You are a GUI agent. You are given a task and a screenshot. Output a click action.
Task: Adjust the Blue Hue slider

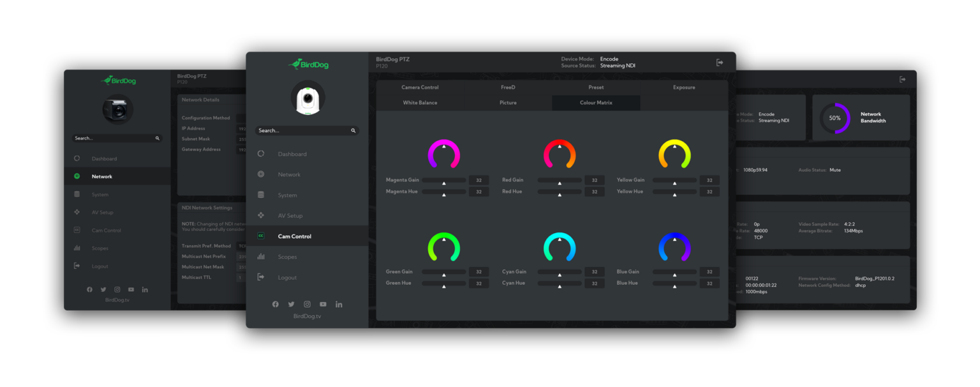(x=674, y=284)
